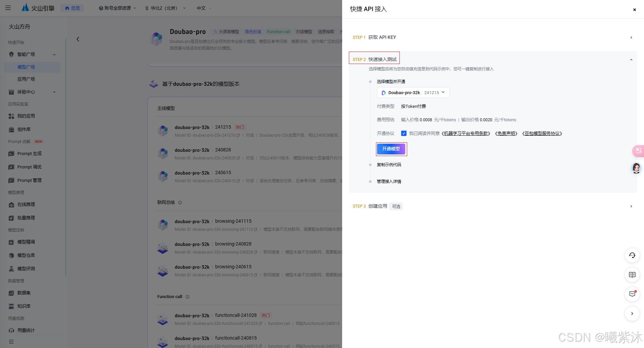This screenshot has height=348, width=644.
Task: Open 免责声明 link
Action: click(506, 133)
